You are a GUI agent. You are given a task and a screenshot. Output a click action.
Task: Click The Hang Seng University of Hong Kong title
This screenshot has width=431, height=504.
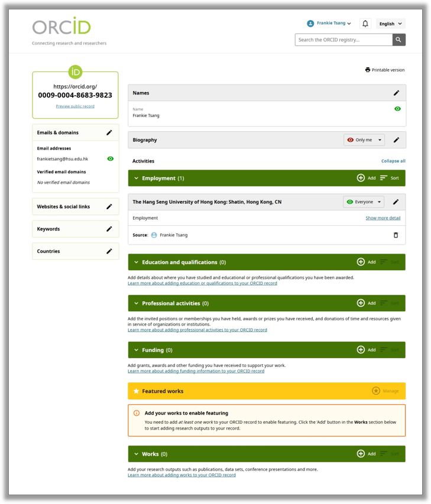click(x=207, y=202)
